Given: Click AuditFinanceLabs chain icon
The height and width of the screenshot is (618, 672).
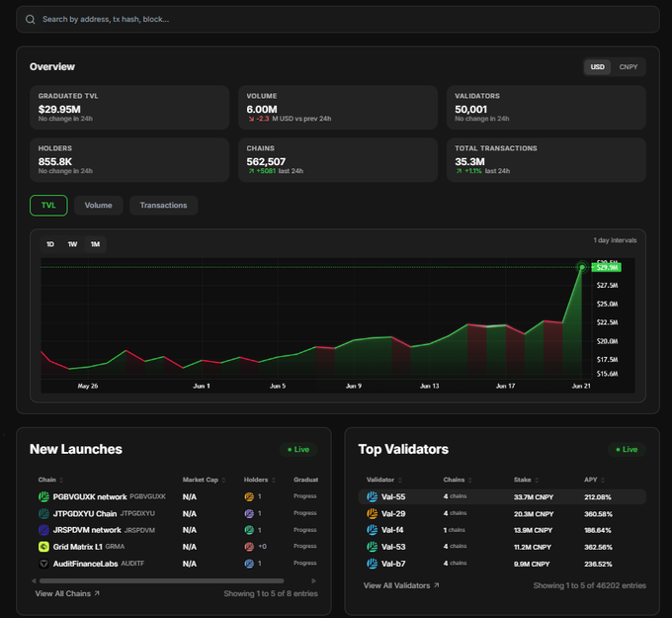Looking at the screenshot, I should (43, 564).
